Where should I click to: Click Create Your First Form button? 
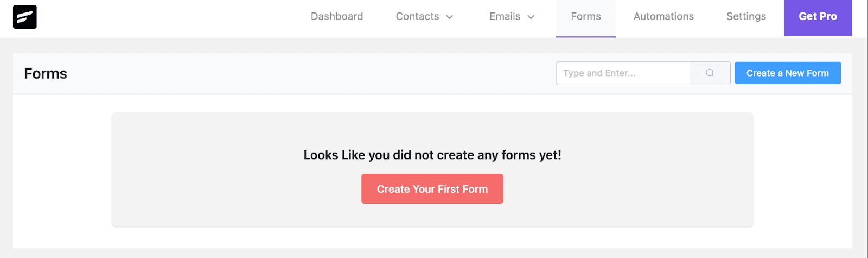pyautogui.click(x=432, y=189)
